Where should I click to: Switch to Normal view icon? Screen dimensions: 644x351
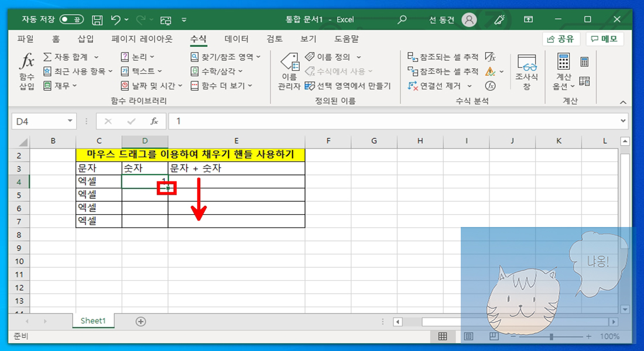(x=443, y=336)
